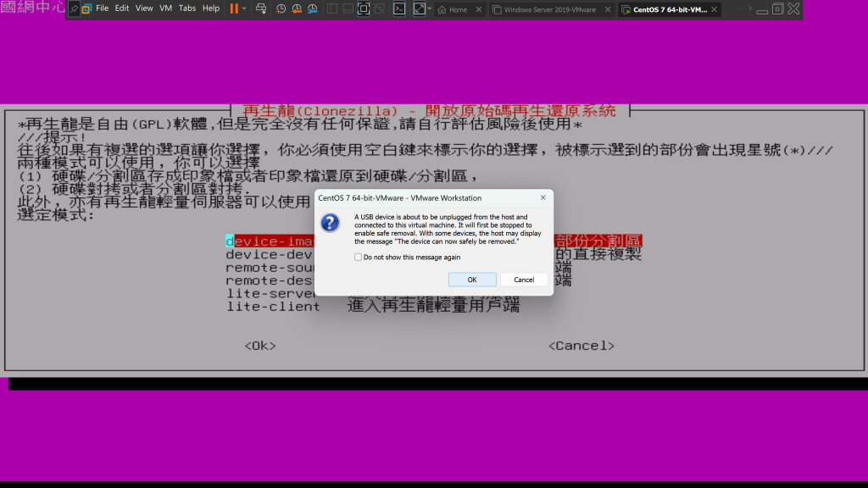
Task: Open the View menu
Action: [x=144, y=8]
